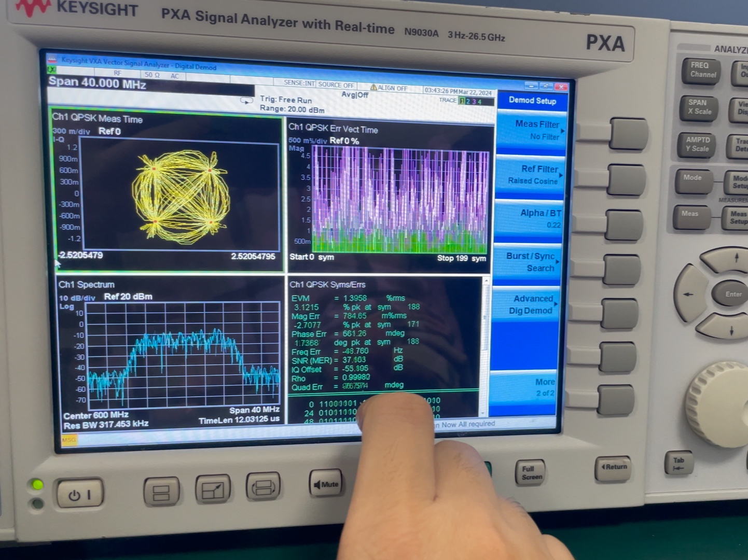Click the SNR (MER) row
The width and height of the screenshot is (748, 560).
(x=347, y=360)
